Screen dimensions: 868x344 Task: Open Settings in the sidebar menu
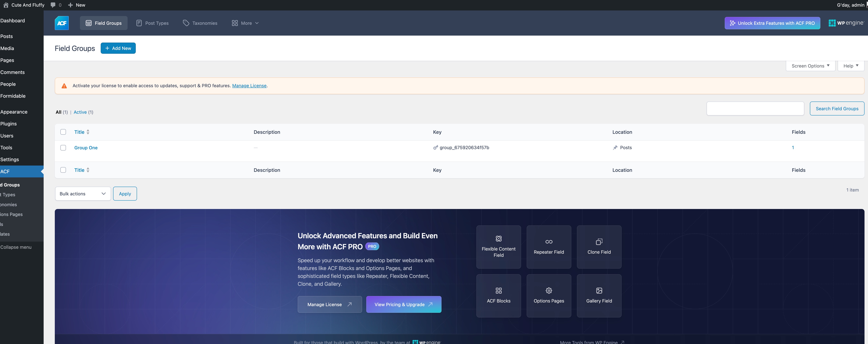[22, 159]
